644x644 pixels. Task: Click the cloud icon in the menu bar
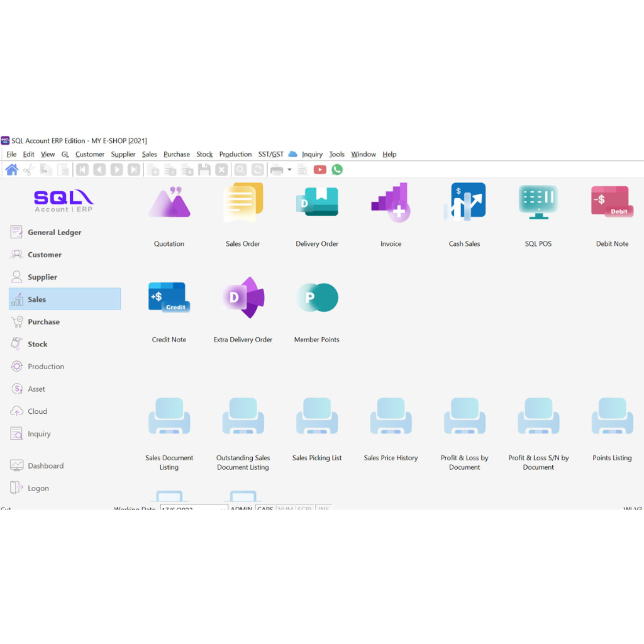293,154
